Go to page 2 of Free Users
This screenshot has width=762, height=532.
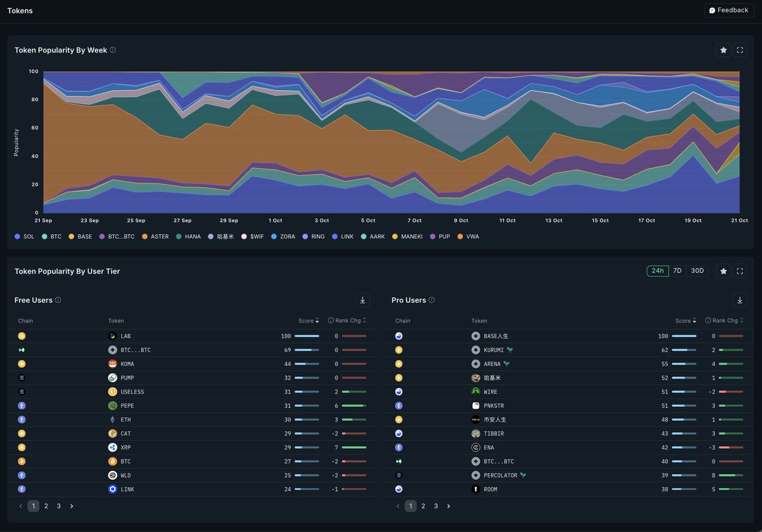pos(46,506)
